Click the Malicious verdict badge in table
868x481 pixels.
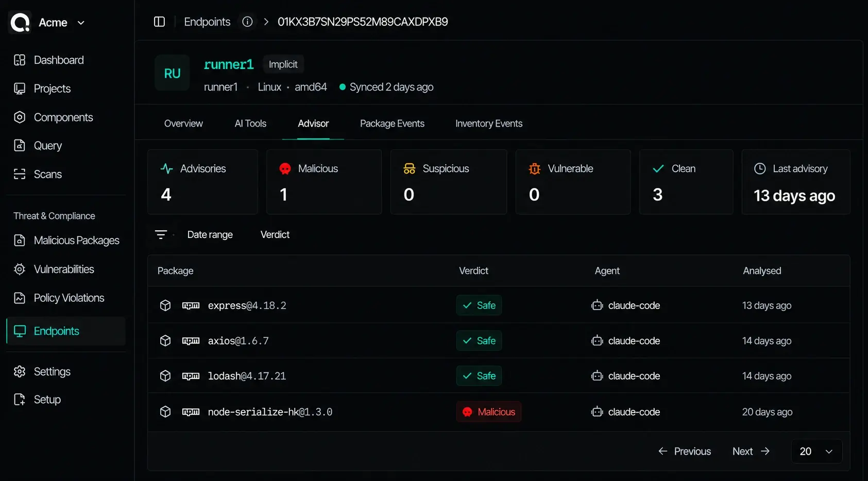(488, 412)
